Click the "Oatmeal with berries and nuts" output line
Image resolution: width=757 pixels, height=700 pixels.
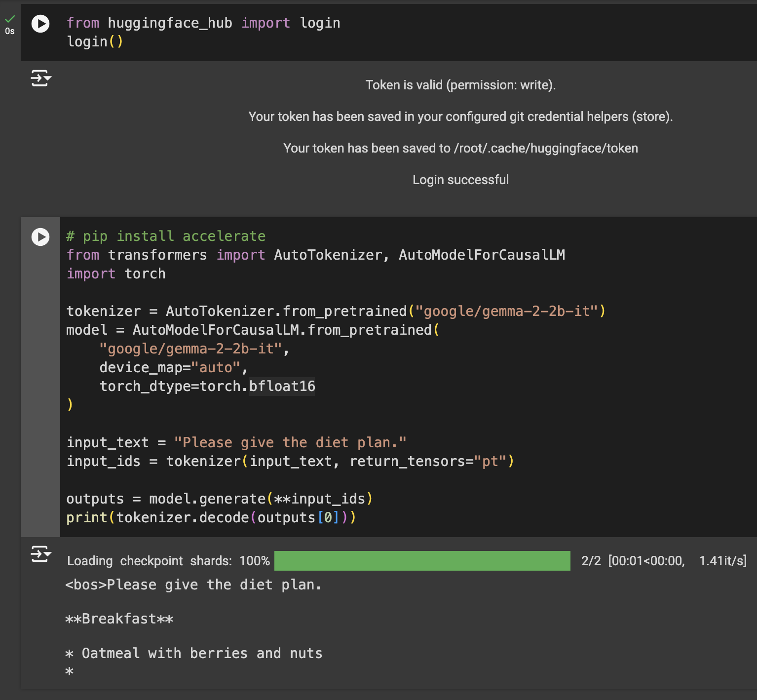[x=201, y=653]
